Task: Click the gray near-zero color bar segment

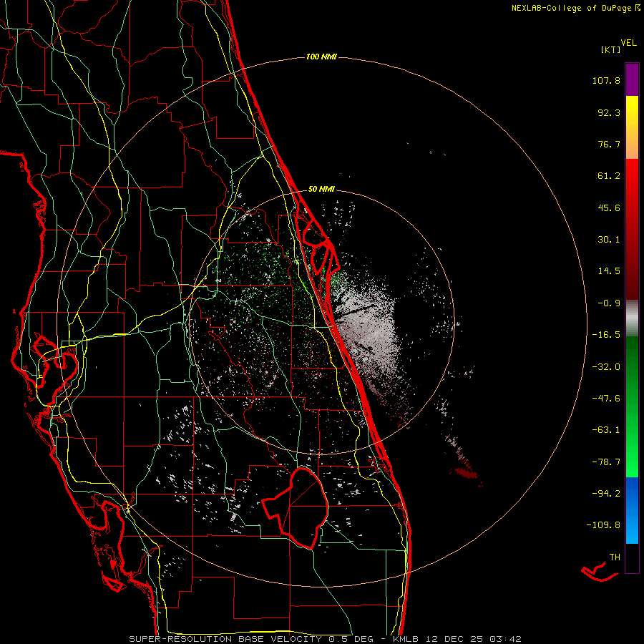Action: (632, 318)
